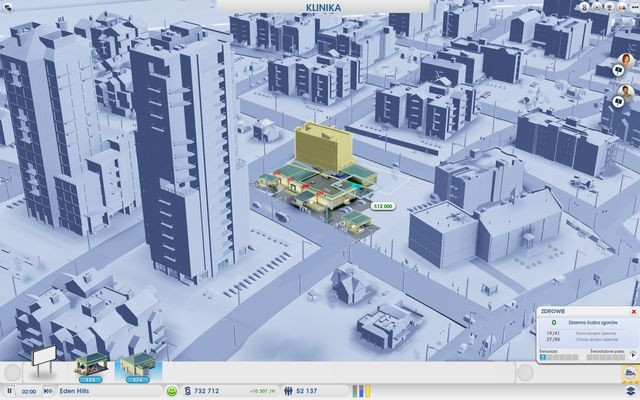This screenshot has width=640, height=400.
Task: Open the options menu top-left icon
Action: [7, 7]
